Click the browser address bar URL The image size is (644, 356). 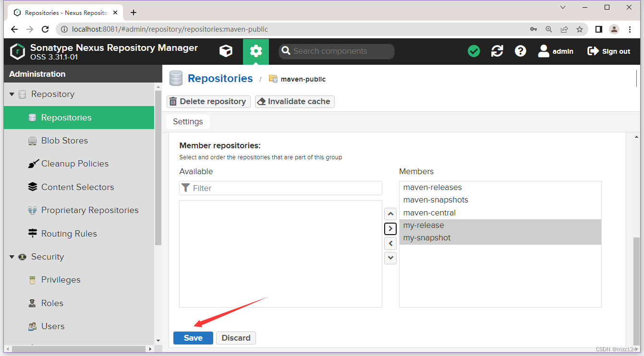(x=170, y=29)
